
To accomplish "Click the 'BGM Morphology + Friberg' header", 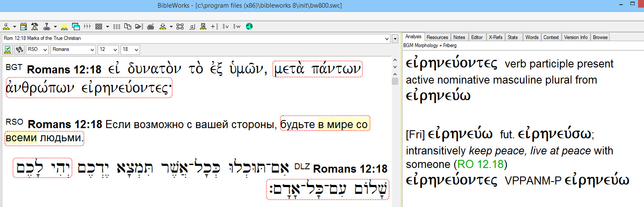I will click(431, 45).
